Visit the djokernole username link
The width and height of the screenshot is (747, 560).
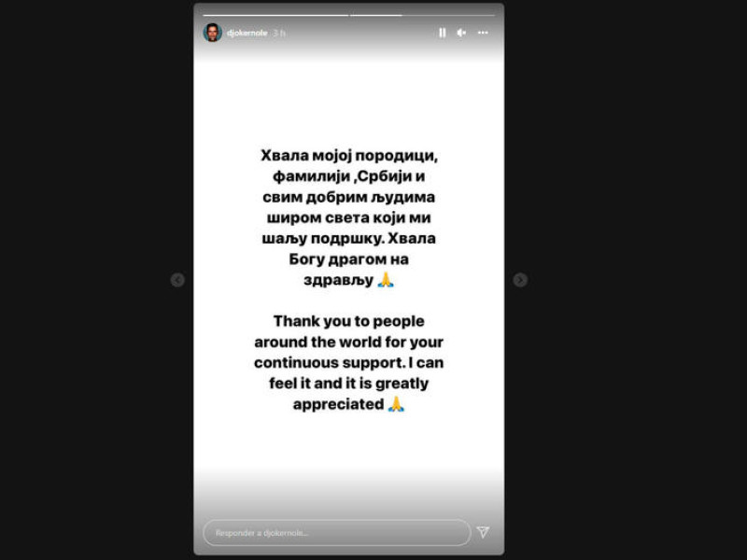tap(247, 33)
